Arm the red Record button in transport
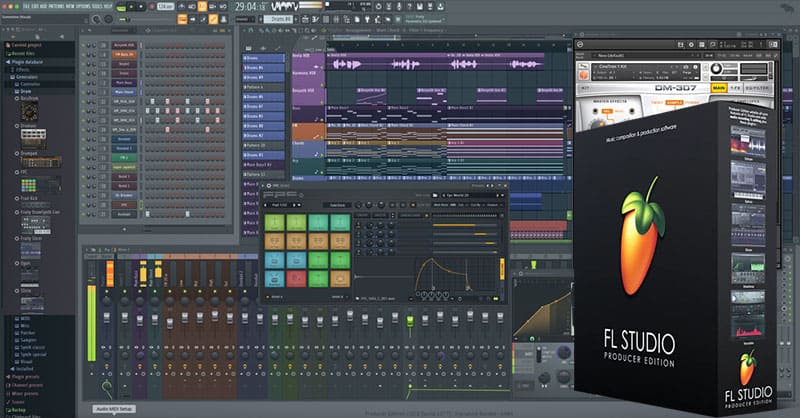 tap(151, 7)
